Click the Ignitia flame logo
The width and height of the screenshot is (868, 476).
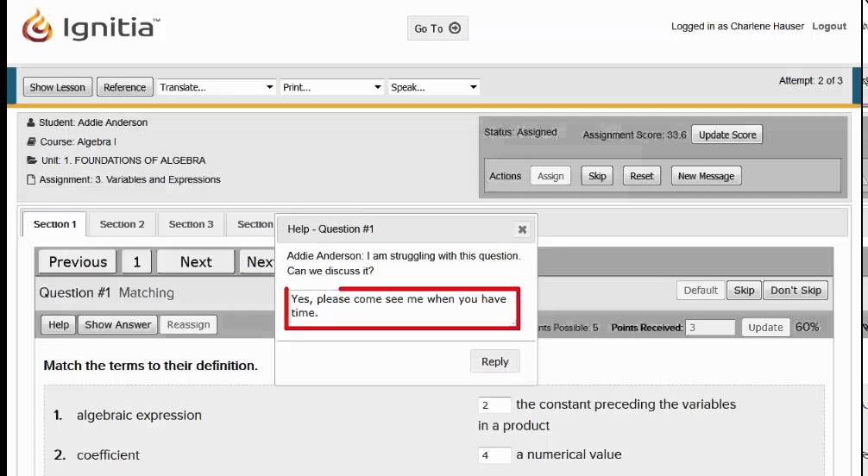[x=38, y=26]
